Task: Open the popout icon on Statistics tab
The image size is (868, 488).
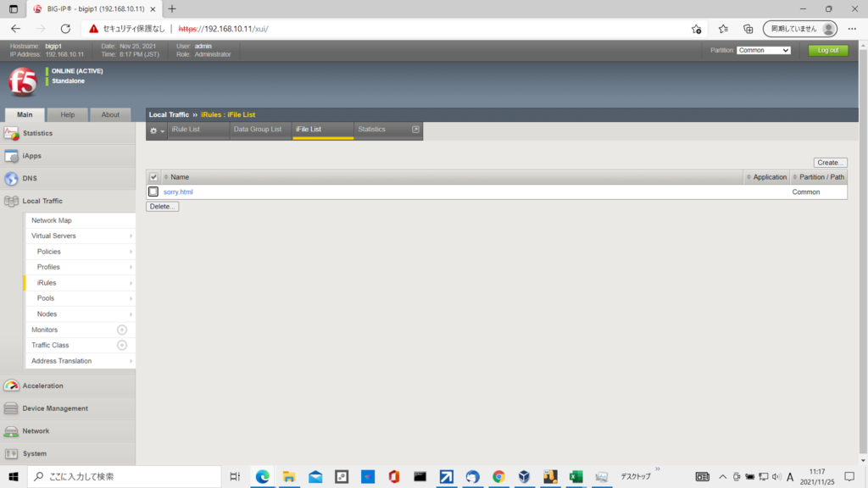Action: click(415, 130)
